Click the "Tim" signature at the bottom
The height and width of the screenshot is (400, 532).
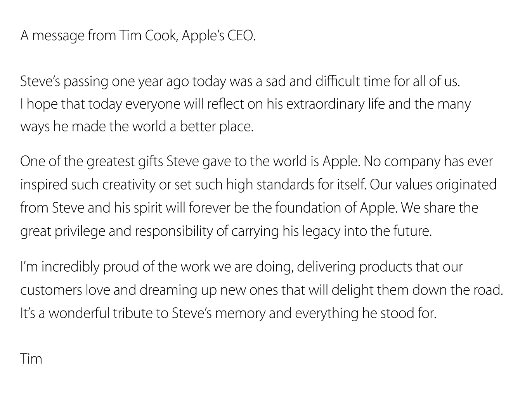tap(31, 359)
